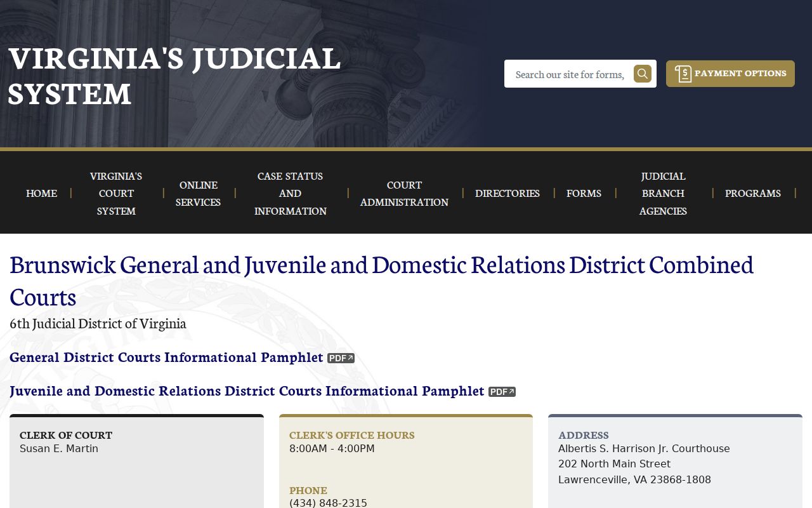This screenshot has height=508, width=812.
Task: Open the Directories menu
Action: coord(507,193)
